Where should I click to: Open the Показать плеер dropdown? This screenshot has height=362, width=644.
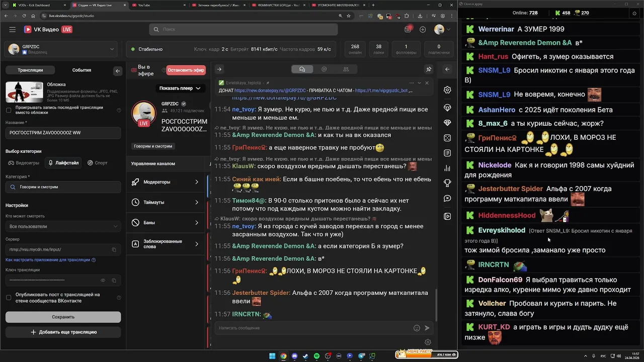click(180, 88)
